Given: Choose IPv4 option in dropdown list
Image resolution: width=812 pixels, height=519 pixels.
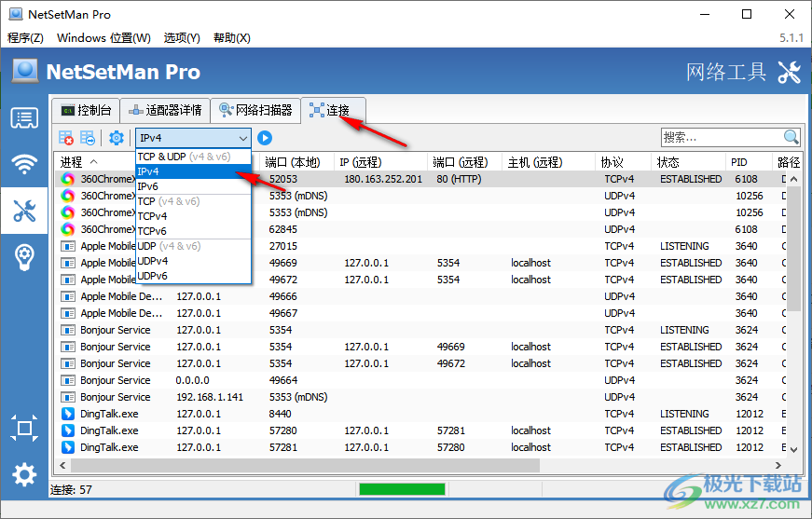Looking at the screenshot, I should [193, 171].
